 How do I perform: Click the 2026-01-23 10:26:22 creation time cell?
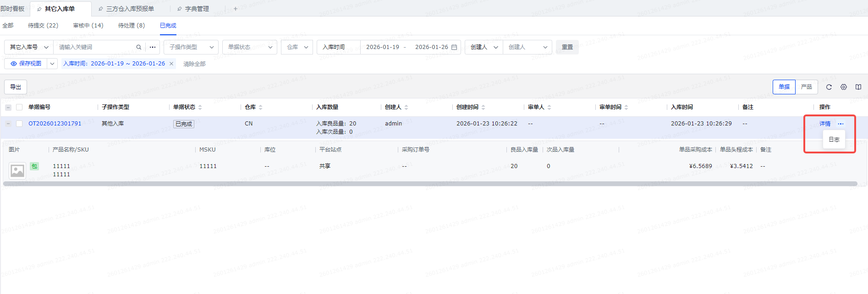(x=487, y=124)
